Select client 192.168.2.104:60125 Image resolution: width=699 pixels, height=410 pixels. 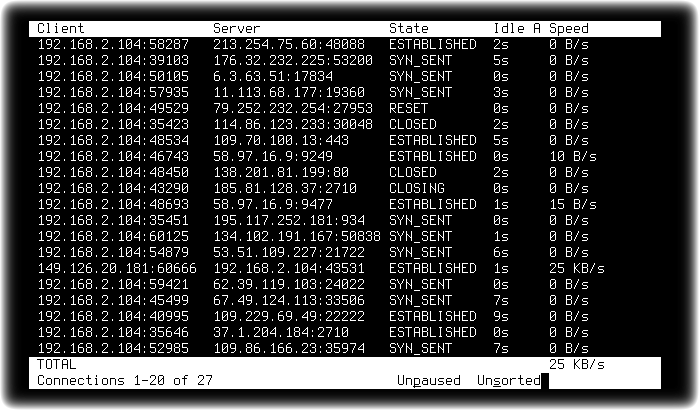tap(113, 237)
